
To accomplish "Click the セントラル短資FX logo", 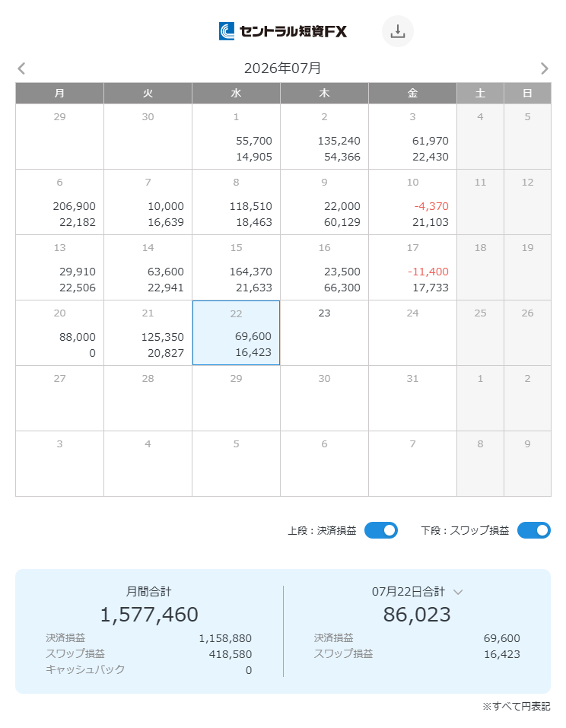I will pyautogui.click(x=283, y=31).
